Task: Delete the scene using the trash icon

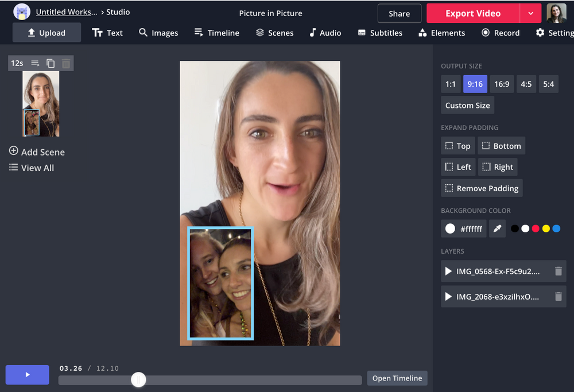Action: tap(66, 63)
